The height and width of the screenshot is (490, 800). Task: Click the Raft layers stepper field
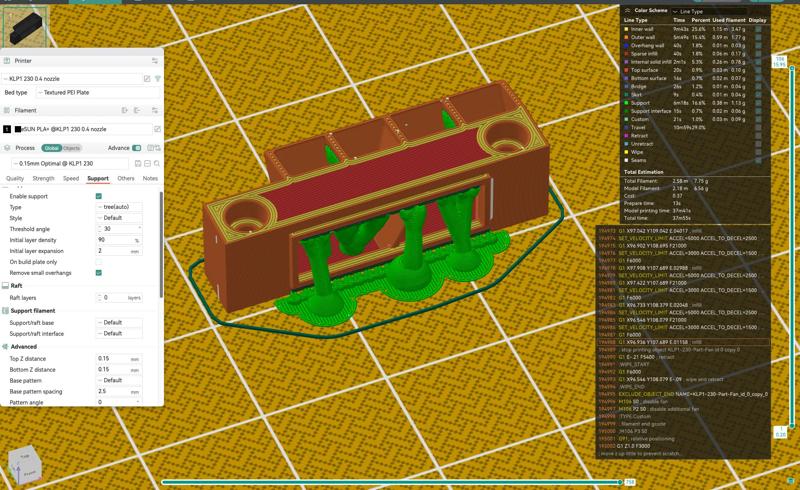119,298
